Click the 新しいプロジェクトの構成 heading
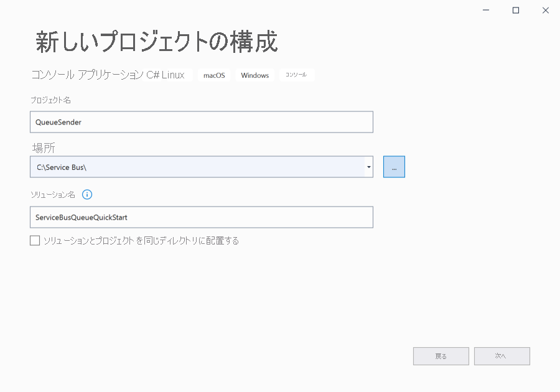This screenshot has height=392, width=560. click(156, 42)
